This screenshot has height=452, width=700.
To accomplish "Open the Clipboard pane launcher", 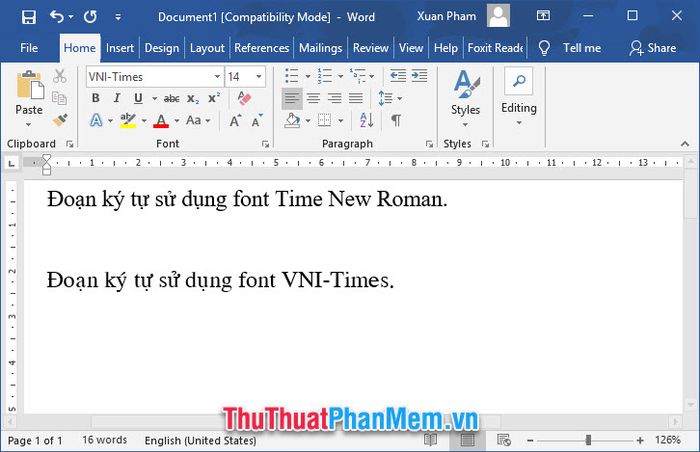I will (69, 144).
